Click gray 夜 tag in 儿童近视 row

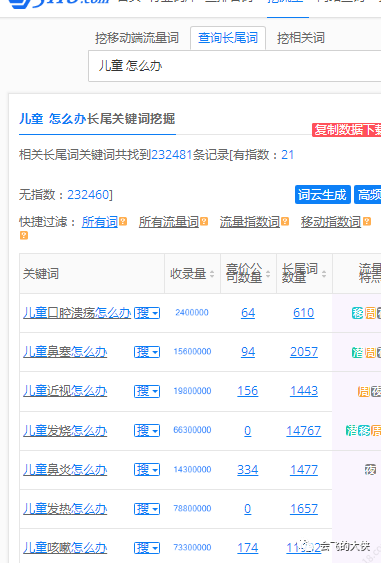tap(376, 391)
